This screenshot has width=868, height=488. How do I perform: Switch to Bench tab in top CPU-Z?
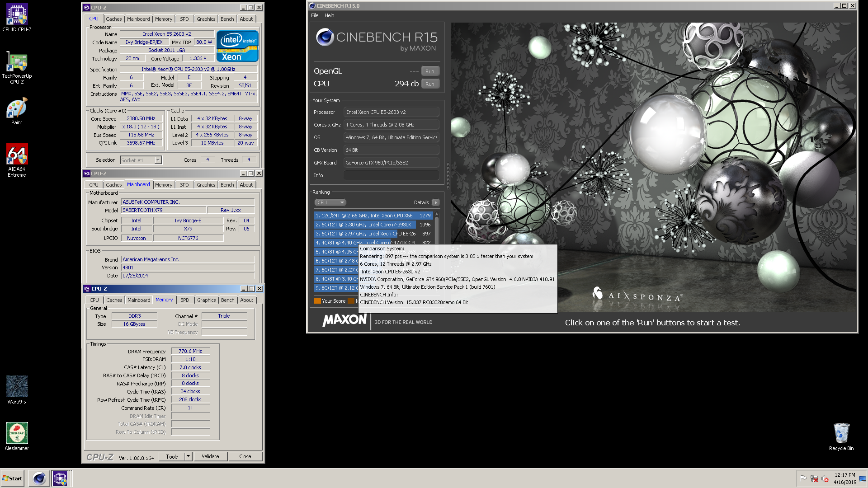[x=227, y=19]
